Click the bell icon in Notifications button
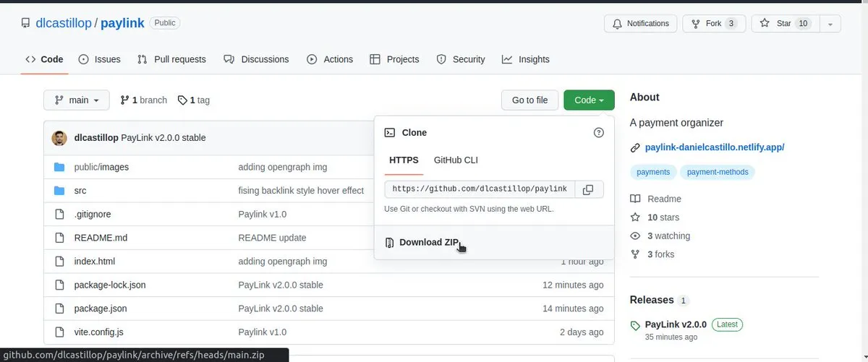868x362 pixels. click(617, 24)
